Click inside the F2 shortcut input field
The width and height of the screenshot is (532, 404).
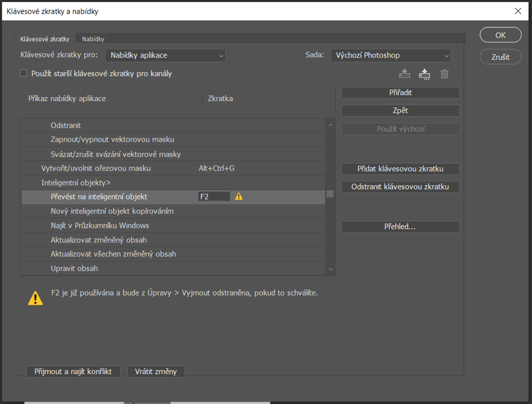(x=214, y=196)
